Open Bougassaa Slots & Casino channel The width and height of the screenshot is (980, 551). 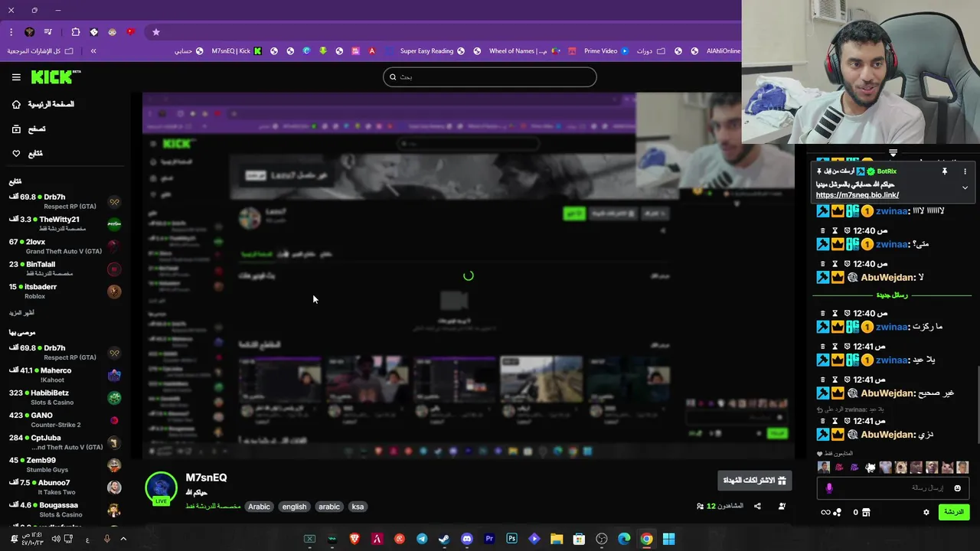[x=66, y=510]
